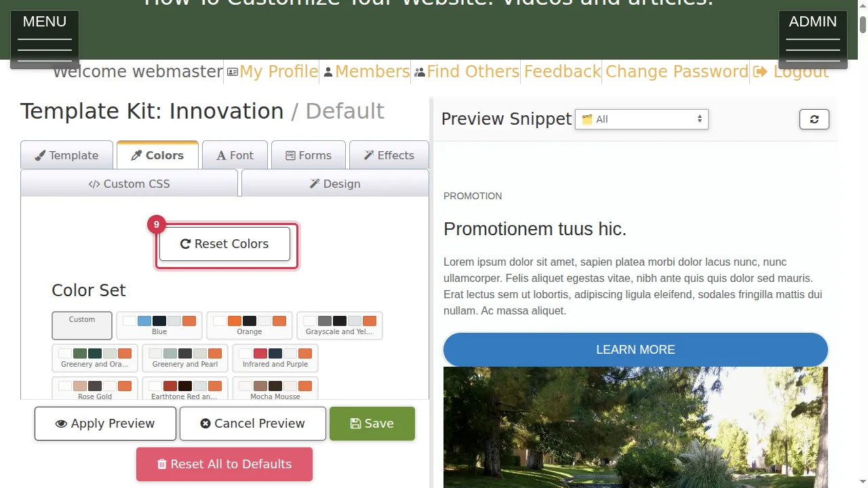Viewport: 868px width, 488px height.
Task: Save the template colors
Action: click(x=372, y=424)
